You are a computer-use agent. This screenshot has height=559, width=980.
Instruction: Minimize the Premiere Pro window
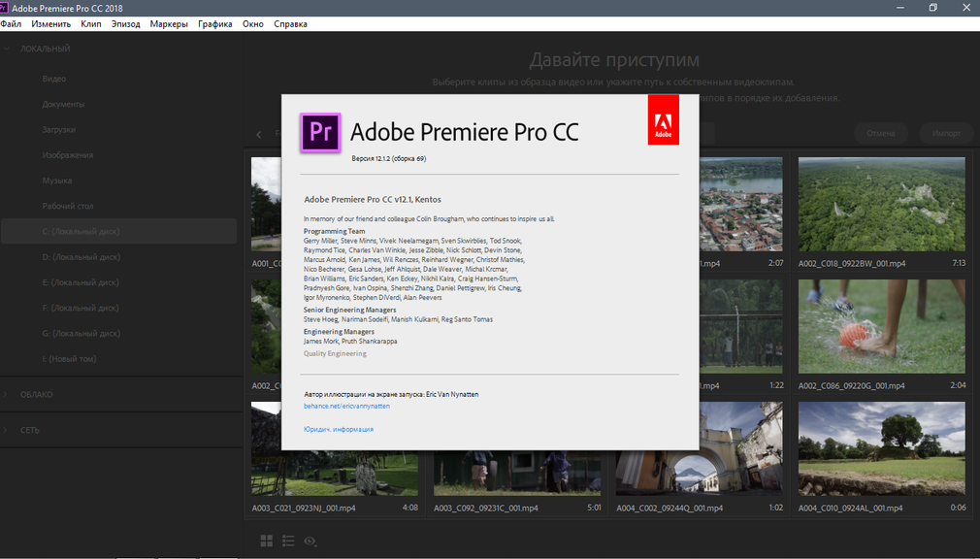click(900, 8)
